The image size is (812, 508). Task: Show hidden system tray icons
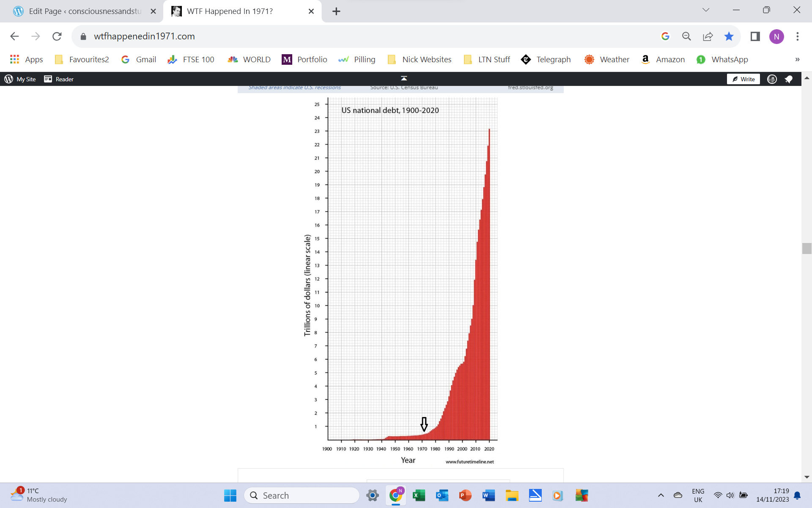click(x=661, y=495)
